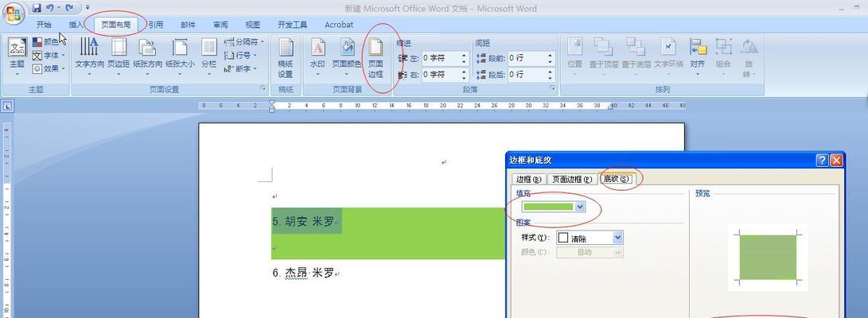Open the 页面设置 page setup dialog launcher
Screen dimensions: 868x318
point(263,88)
